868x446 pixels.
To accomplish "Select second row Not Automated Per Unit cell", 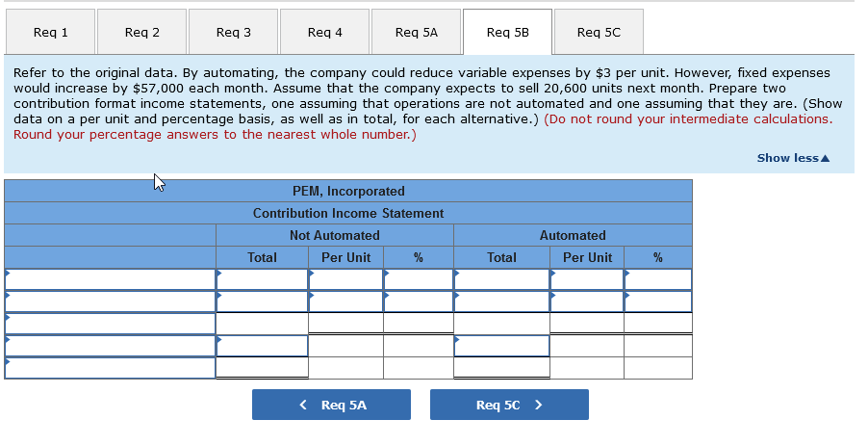I will point(346,302).
